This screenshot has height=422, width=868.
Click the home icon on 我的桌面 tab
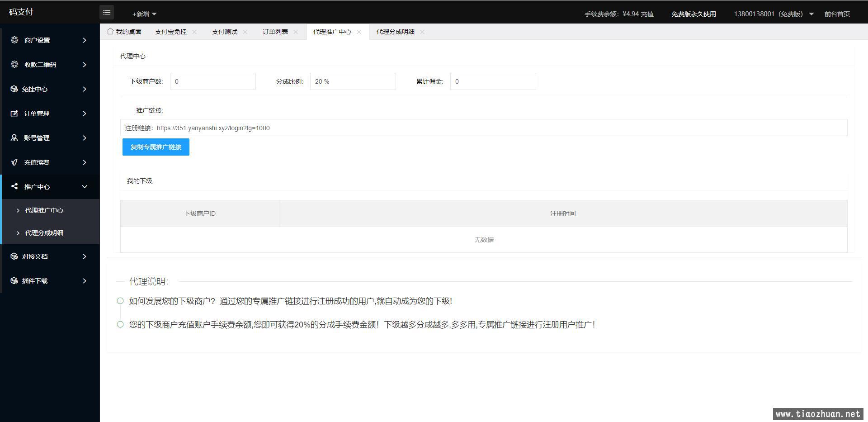[110, 31]
